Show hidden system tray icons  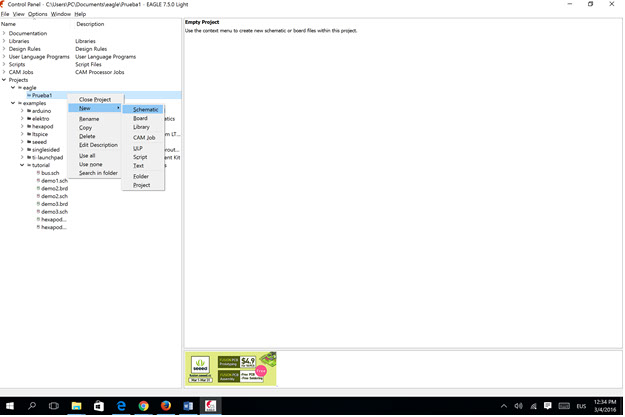tap(504, 406)
